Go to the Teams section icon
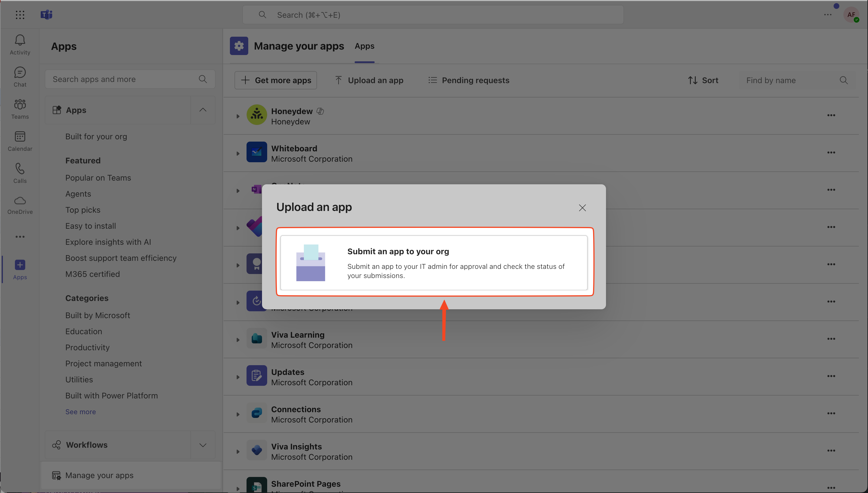868x493 pixels. (20, 109)
